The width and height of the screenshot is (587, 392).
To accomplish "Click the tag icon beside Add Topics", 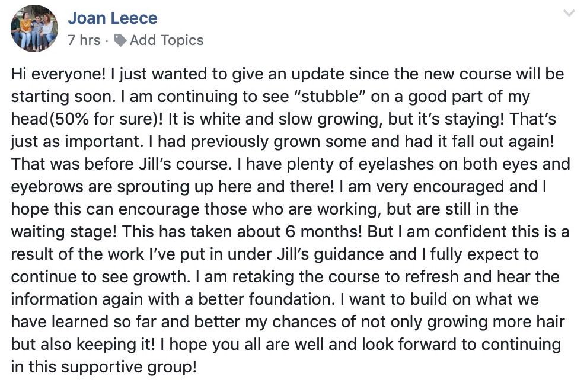I will 120,40.
